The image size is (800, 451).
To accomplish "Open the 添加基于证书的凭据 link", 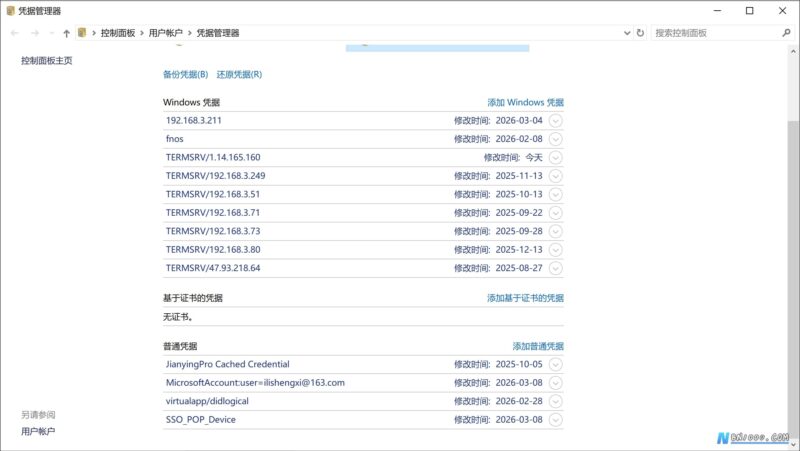I will click(526, 298).
